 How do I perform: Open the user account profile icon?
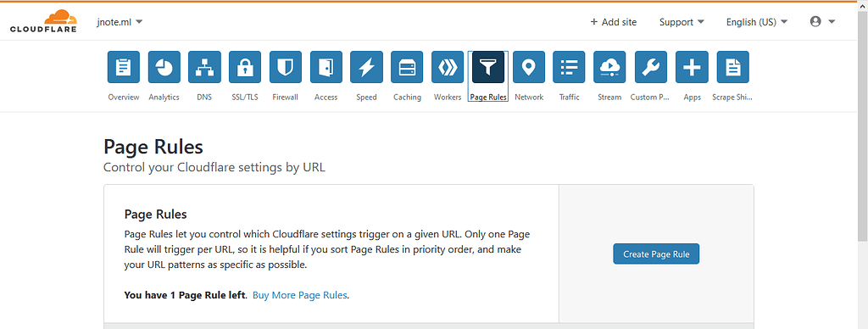815,21
